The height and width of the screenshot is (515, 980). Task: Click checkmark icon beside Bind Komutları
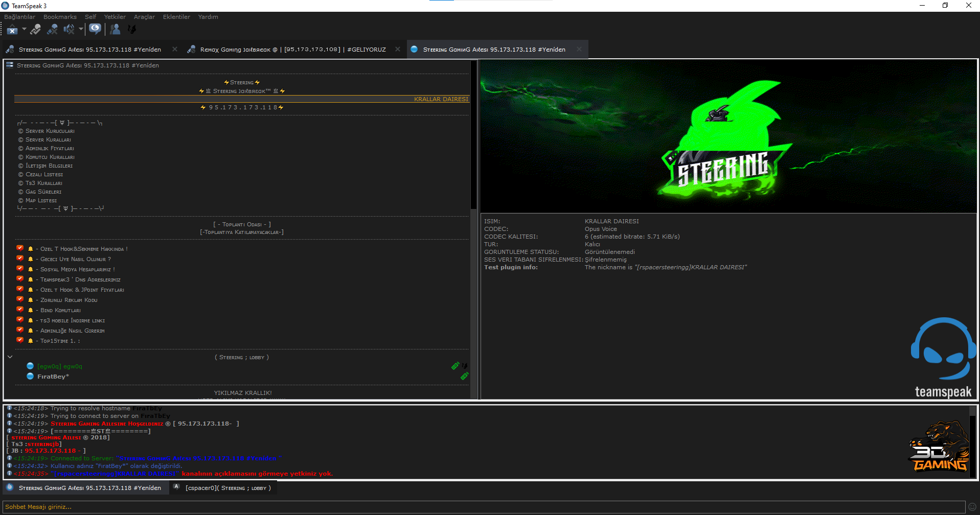pos(20,310)
